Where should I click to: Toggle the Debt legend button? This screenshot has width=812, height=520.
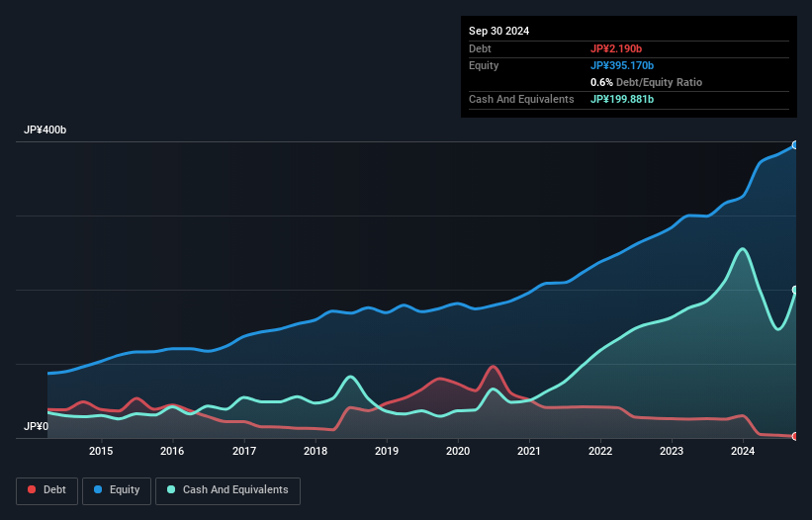click(47, 490)
